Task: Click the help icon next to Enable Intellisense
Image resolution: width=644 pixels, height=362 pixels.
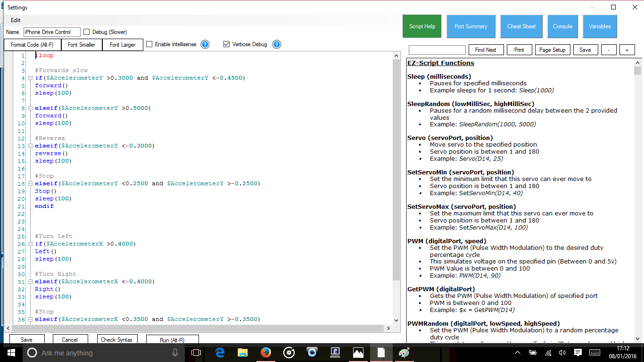Action: tap(205, 44)
